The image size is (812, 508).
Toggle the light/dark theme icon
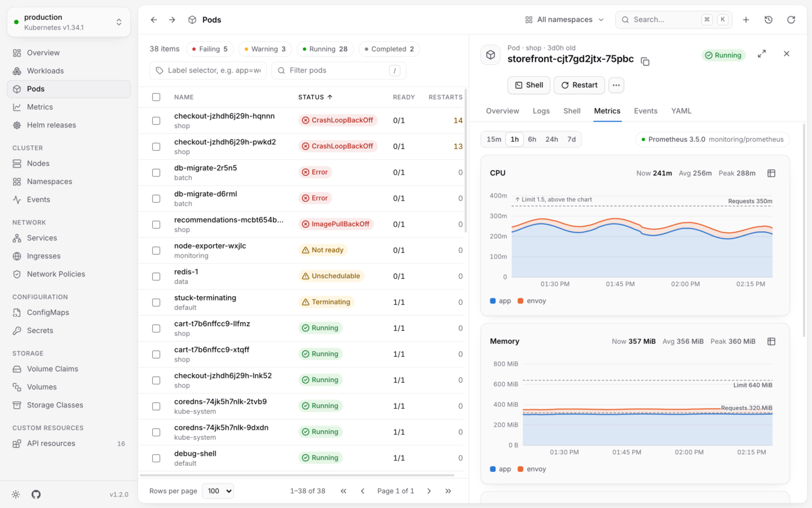point(16,494)
